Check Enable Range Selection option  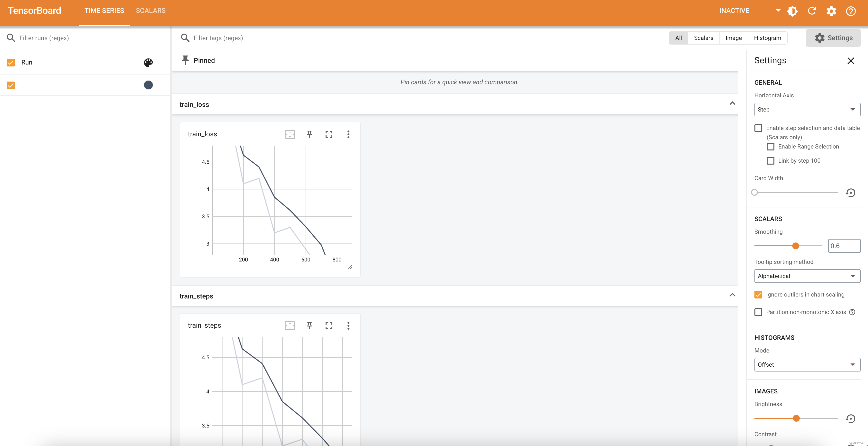click(770, 146)
